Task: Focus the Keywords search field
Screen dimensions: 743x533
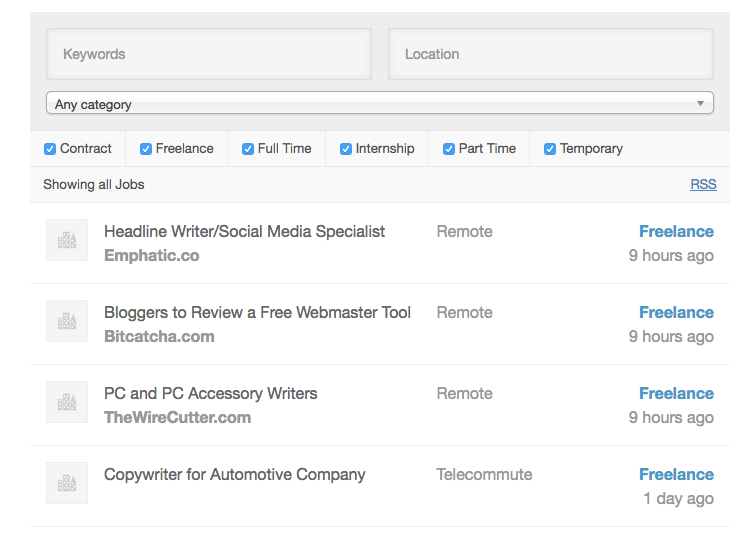Action: click(x=209, y=54)
